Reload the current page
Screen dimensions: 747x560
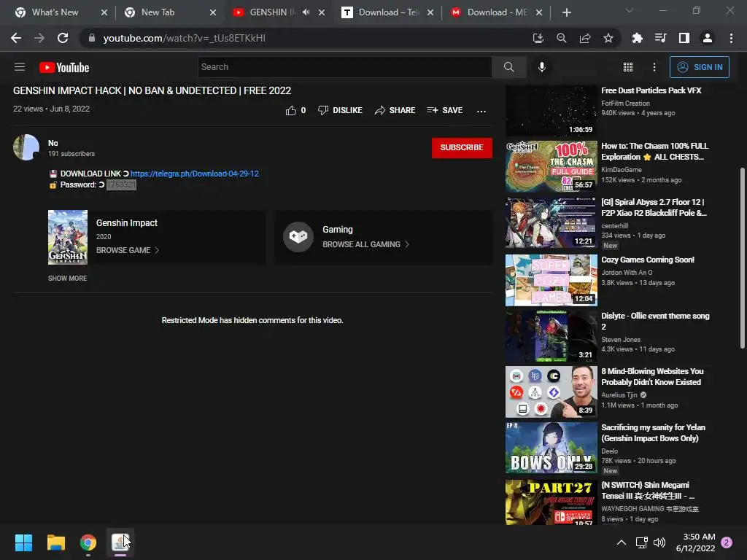63,38
